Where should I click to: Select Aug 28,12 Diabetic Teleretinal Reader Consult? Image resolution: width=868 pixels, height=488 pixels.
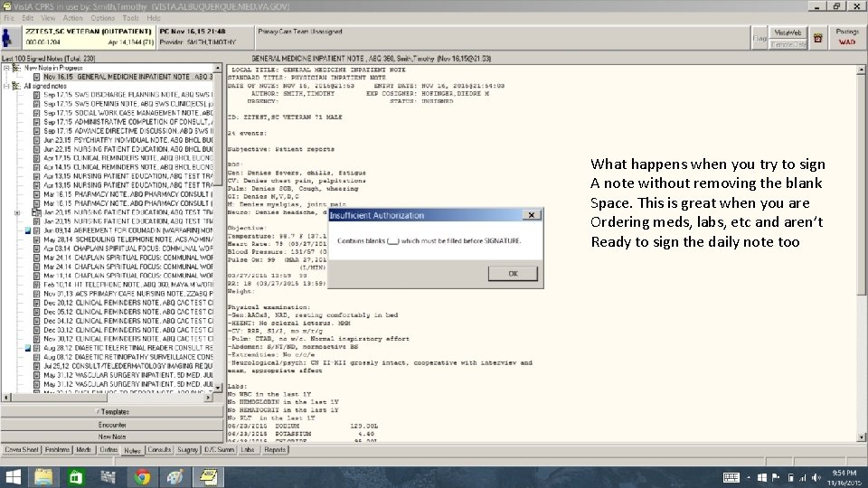(x=127, y=348)
